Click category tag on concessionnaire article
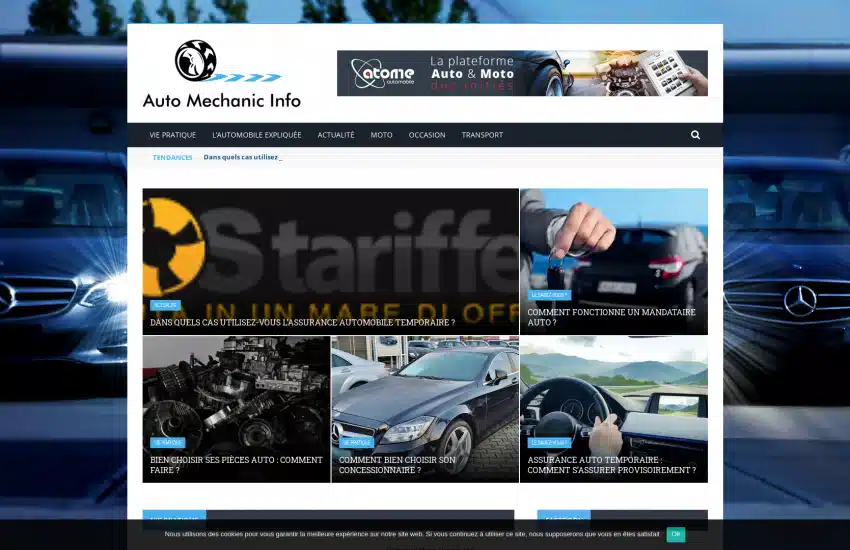Viewport: 850px width, 550px height. click(356, 443)
